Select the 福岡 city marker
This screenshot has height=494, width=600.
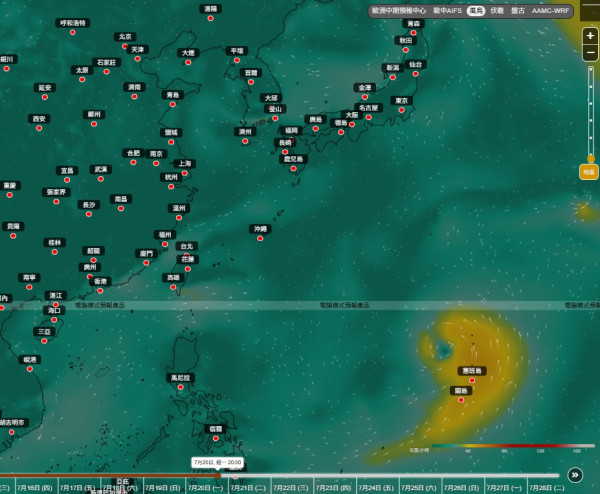(291, 140)
